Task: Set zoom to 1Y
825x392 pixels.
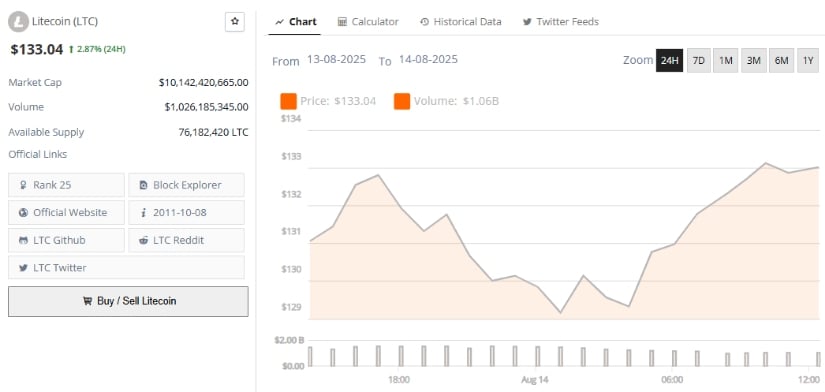Action: tap(808, 61)
